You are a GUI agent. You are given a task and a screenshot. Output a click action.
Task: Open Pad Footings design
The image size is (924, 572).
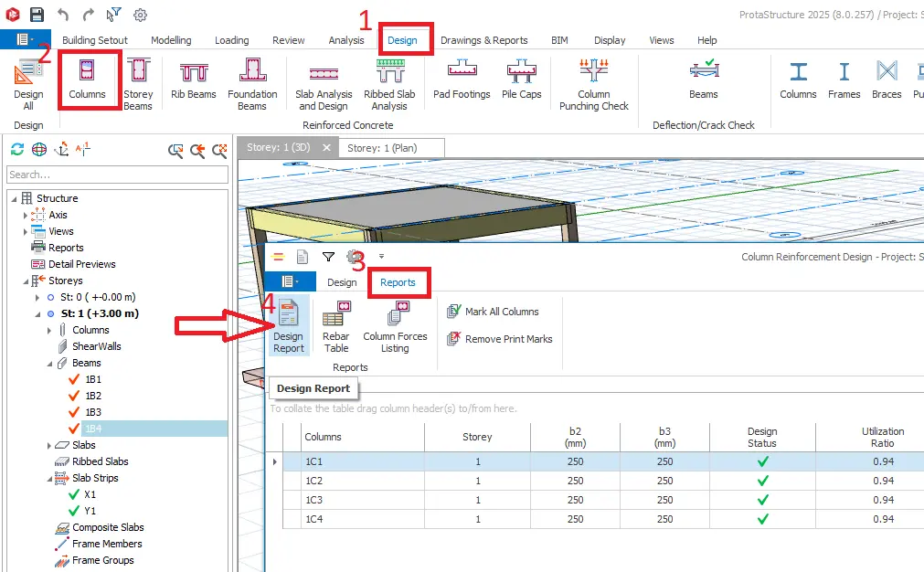(x=462, y=79)
